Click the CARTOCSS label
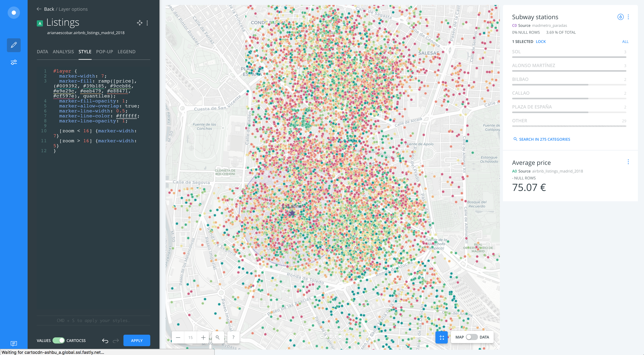This screenshot has width=644, height=355. [76, 340]
